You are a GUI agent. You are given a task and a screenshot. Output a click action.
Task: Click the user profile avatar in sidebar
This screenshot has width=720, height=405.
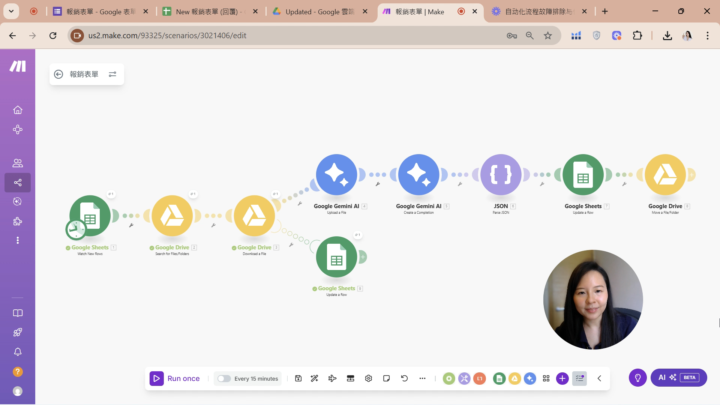(x=17, y=391)
